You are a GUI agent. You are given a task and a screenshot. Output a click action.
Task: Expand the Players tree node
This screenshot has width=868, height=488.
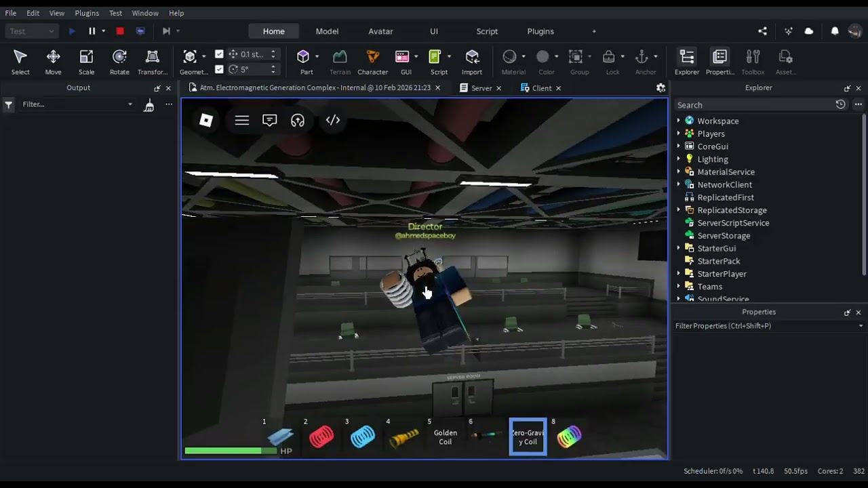click(x=679, y=134)
